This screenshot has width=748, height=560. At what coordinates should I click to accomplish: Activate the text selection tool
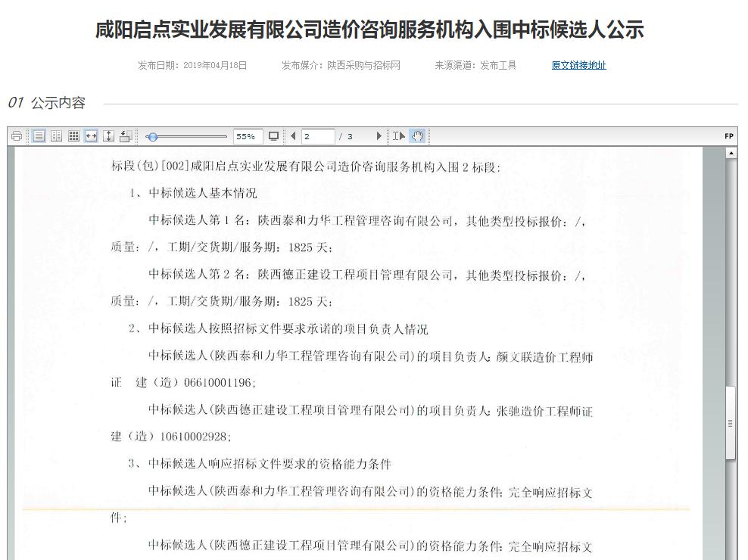click(399, 136)
